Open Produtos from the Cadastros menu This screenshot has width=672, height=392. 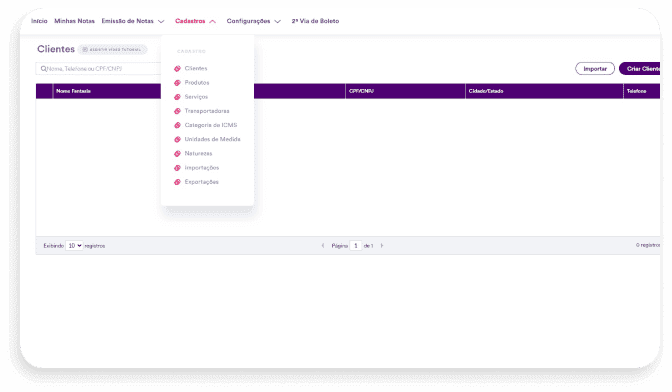click(x=197, y=83)
